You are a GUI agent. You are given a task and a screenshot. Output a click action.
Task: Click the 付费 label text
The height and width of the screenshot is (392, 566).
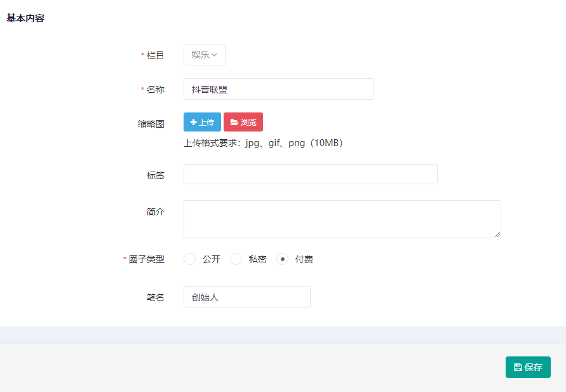pos(304,259)
